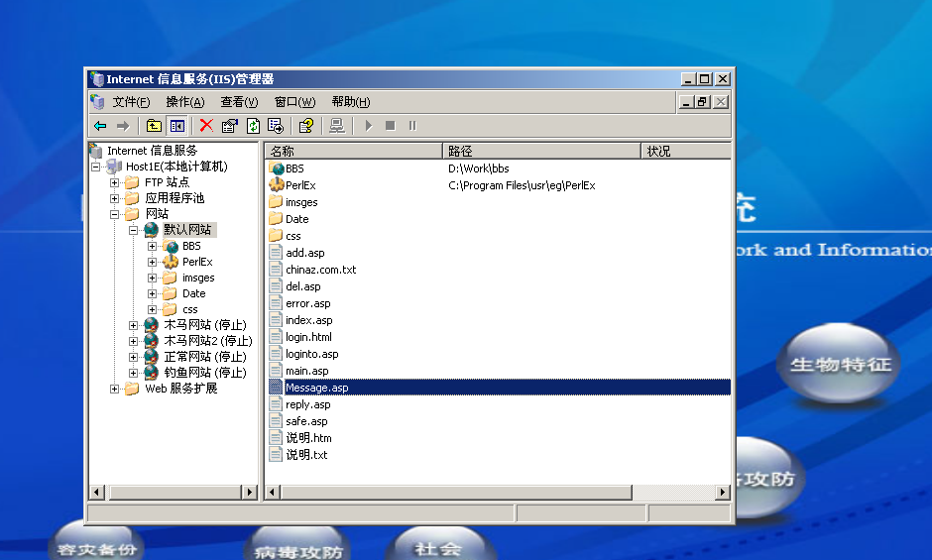The image size is (932, 560).
Task: Click the Back arrow toolbar icon
Action: point(100,126)
